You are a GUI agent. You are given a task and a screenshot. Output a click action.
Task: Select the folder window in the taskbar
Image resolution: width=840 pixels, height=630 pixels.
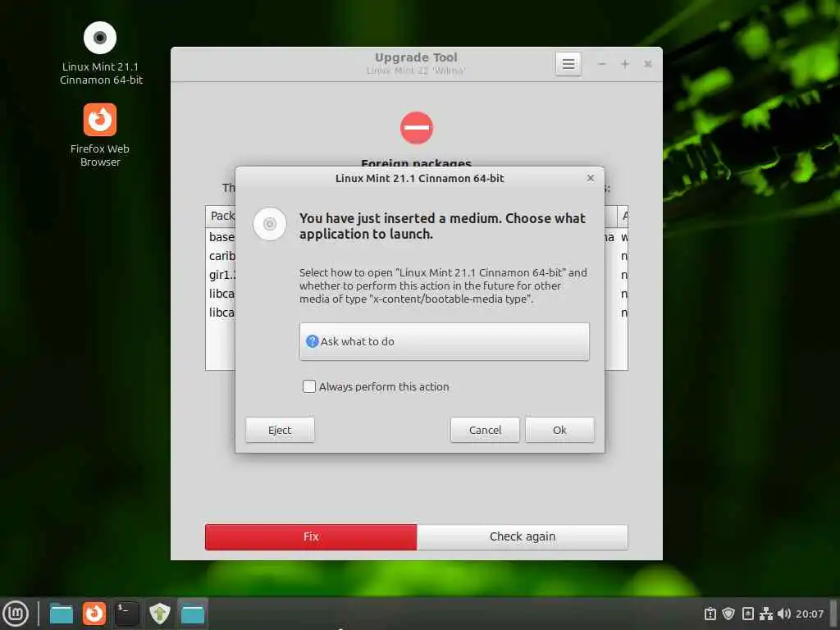pyautogui.click(x=192, y=614)
